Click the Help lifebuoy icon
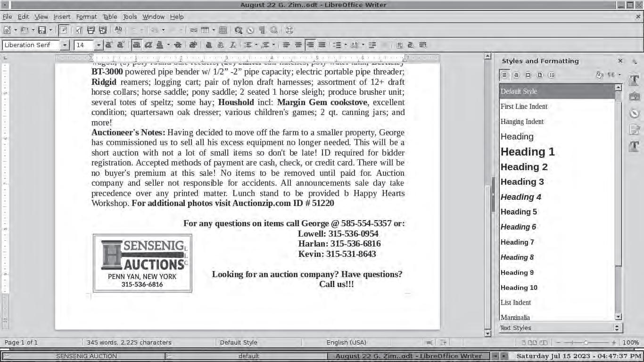The height and width of the screenshot is (362, 644). coord(289,30)
